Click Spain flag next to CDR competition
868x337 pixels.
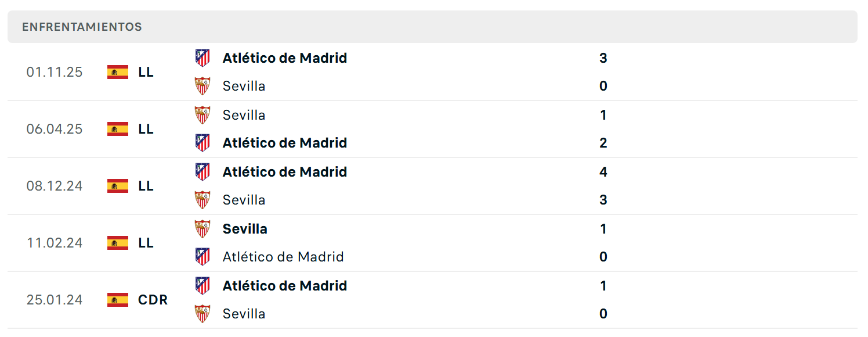[x=118, y=300]
